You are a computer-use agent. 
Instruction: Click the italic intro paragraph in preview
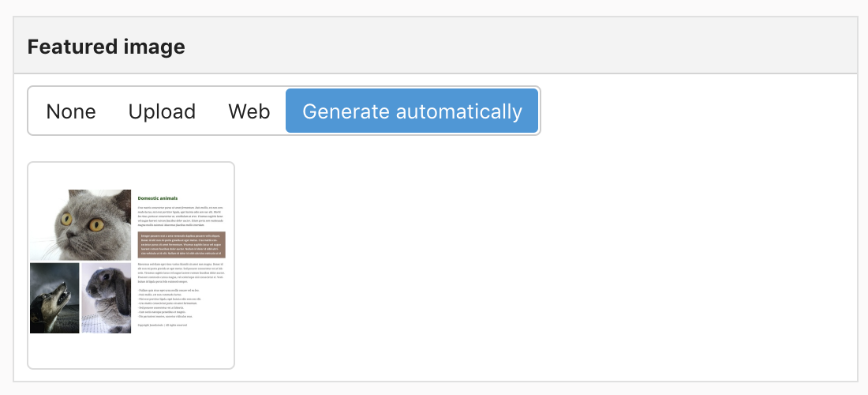coord(181,216)
